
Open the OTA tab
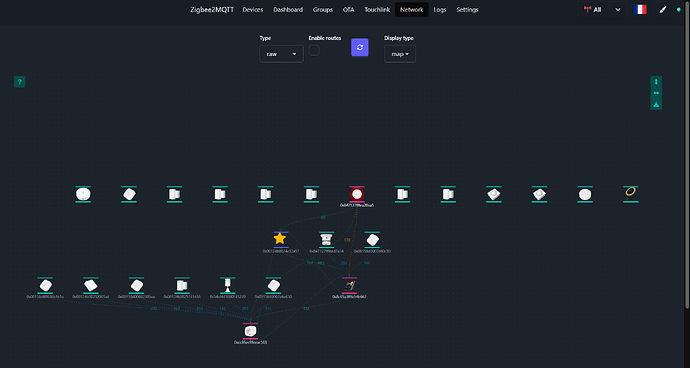[348, 10]
